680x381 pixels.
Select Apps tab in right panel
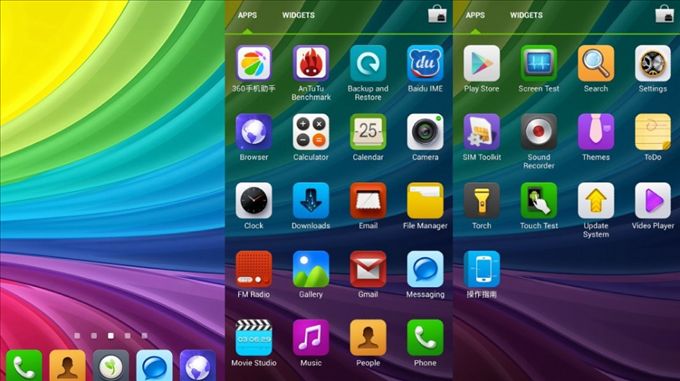coord(475,15)
